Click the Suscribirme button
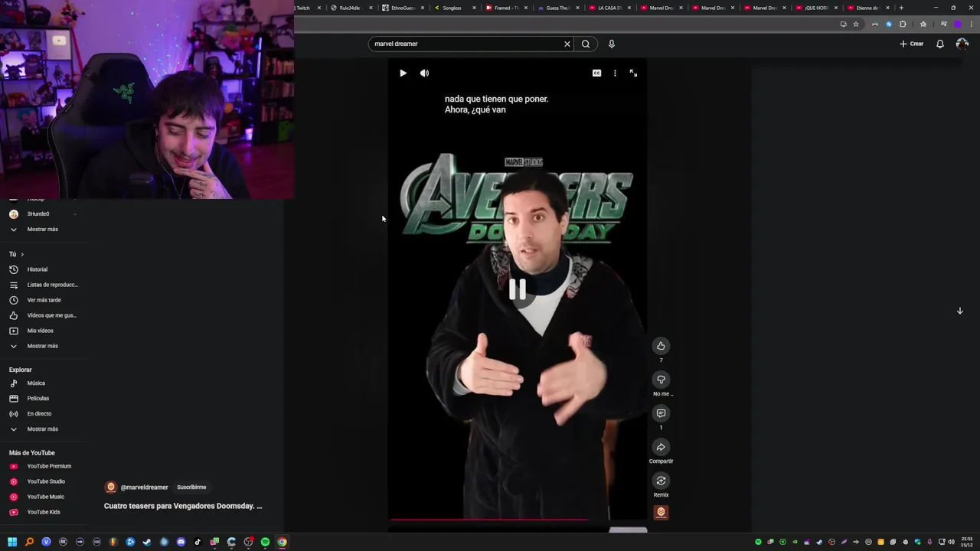Image resolution: width=980 pixels, height=551 pixels. (191, 487)
